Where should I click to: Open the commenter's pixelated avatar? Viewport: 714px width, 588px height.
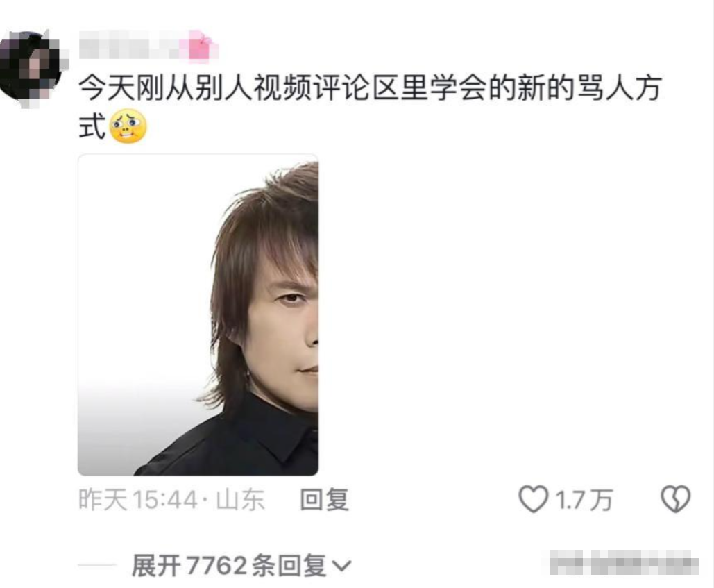pyautogui.click(x=31, y=68)
